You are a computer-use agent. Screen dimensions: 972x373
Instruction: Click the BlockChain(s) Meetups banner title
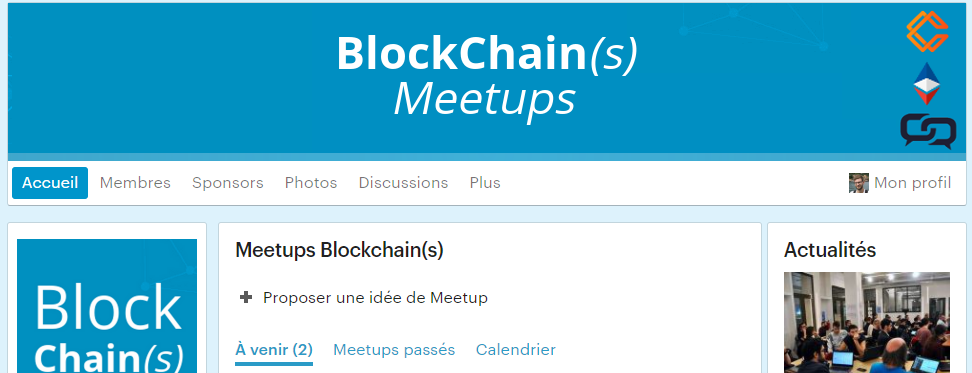pyautogui.click(x=487, y=76)
